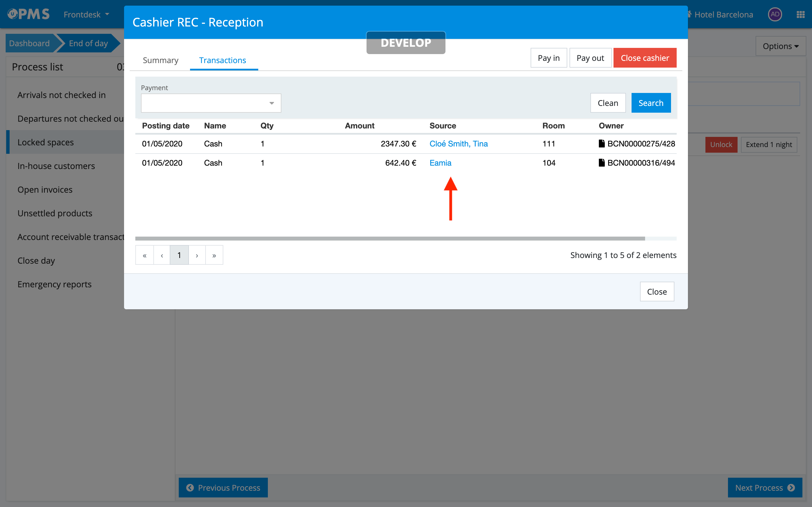Click the Search button
Screen dimensions: 812x507
pyautogui.click(x=651, y=103)
